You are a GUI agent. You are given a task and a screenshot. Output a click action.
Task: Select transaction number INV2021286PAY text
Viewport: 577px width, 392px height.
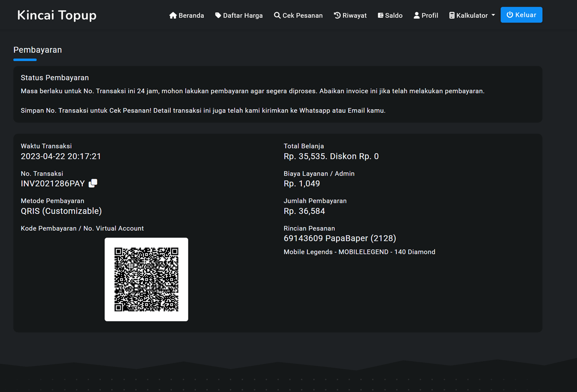[53, 184]
